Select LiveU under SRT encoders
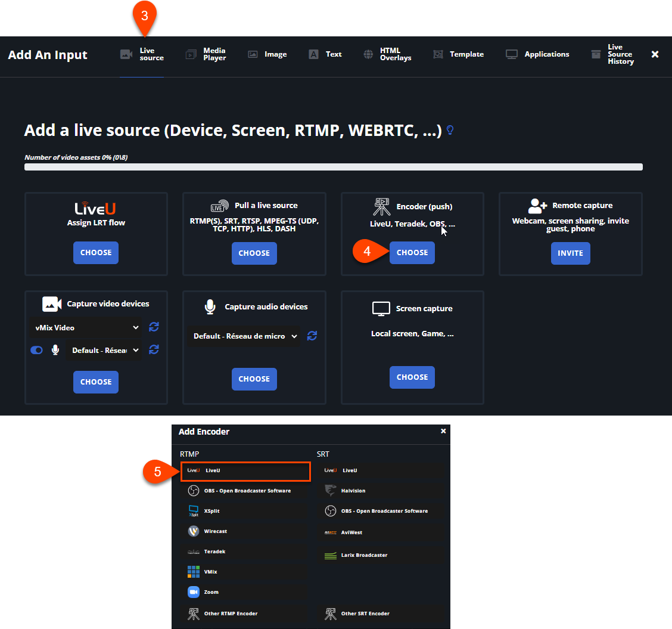Image resolution: width=672 pixels, height=629 pixels. coord(381,471)
